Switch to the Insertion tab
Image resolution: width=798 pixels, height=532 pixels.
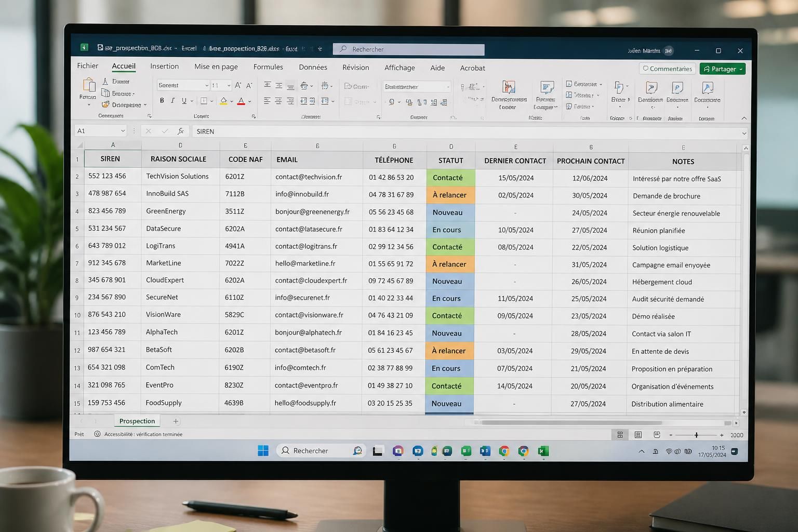[x=164, y=66]
